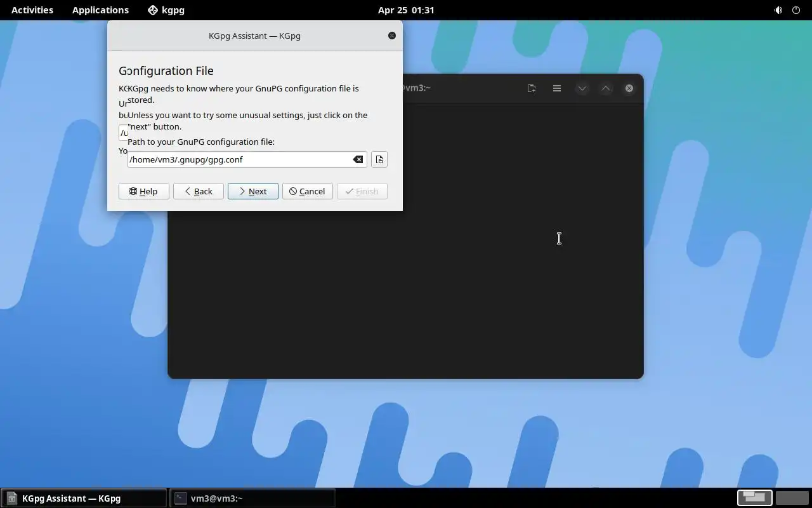The image size is (812, 508).
Task: Click the power icon in top bar
Action: click(796, 10)
